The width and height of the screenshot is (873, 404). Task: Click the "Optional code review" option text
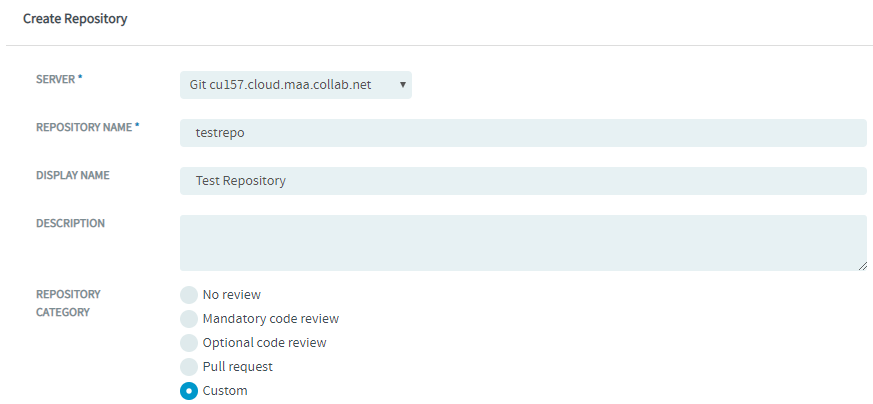coord(264,343)
